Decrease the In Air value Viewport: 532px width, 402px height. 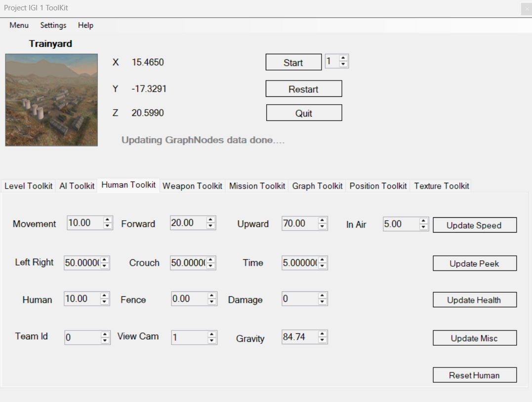tap(423, 227)
